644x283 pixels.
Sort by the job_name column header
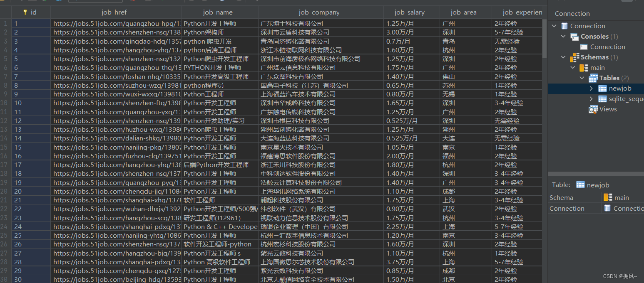(x=219, y=12)
